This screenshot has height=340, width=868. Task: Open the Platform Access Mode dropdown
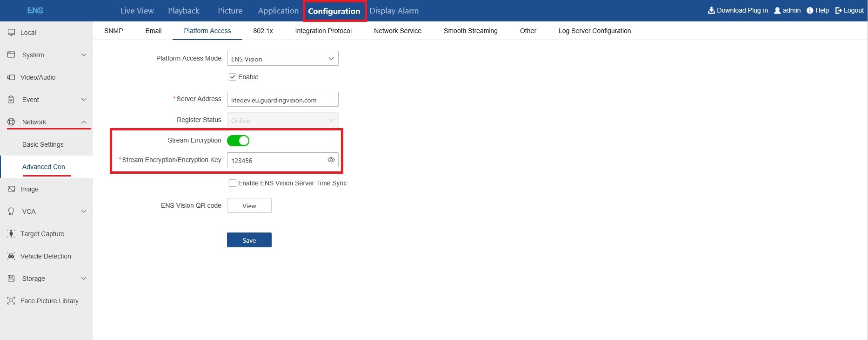click(x=282, y=59)
